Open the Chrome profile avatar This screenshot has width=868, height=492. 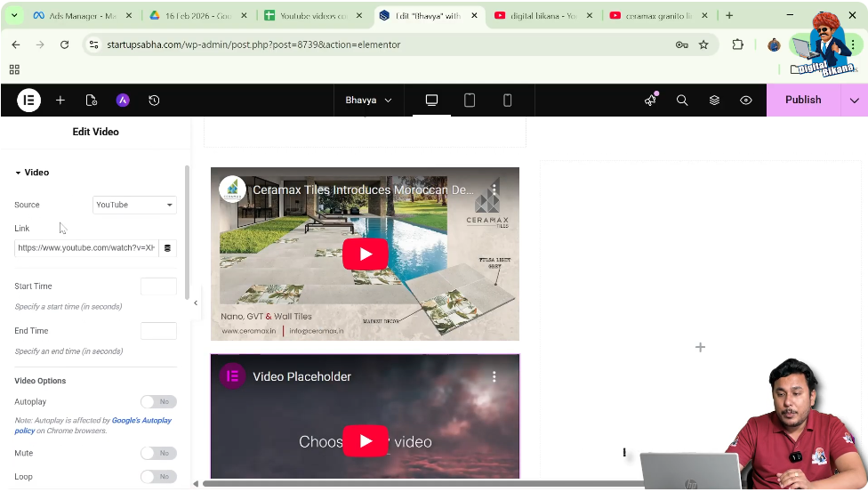(x=774, y=44)
